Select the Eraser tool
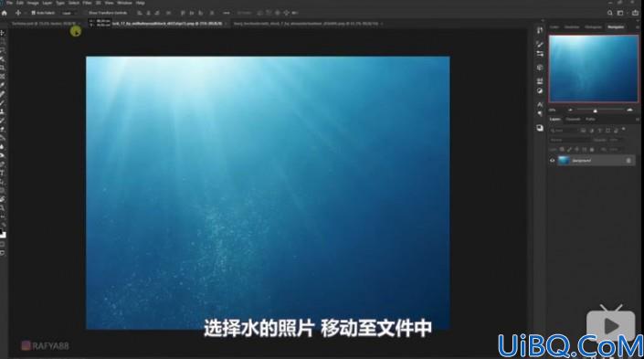 pyautogui.click(x=2, y=129)
